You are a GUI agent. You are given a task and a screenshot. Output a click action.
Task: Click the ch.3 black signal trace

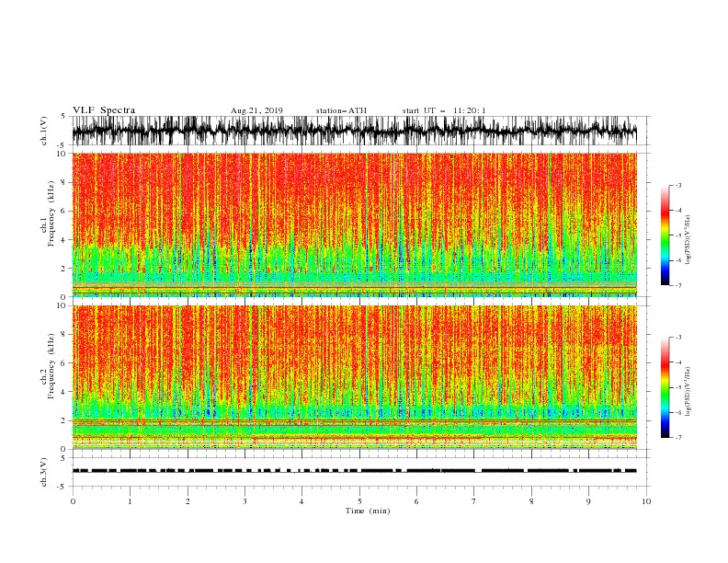354,471
